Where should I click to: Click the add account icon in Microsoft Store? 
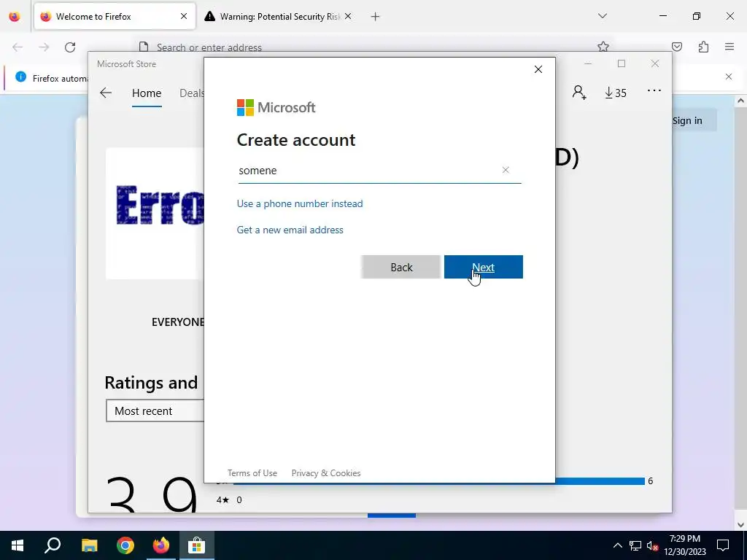(x=578, y=93)
